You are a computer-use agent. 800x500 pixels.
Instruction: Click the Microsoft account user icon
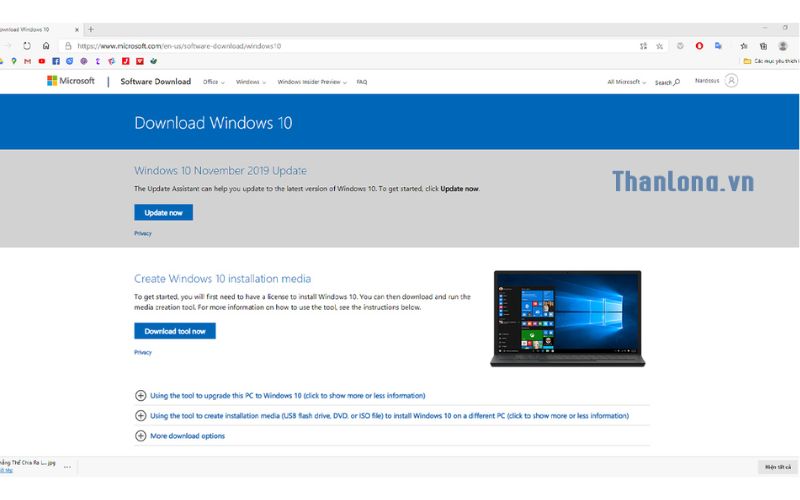coord(731,81)
